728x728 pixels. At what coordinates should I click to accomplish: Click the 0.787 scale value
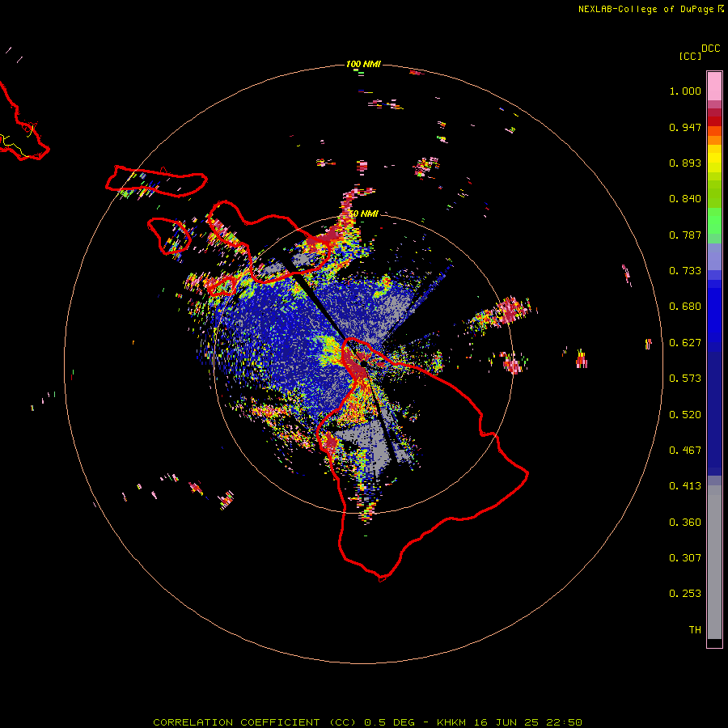click(x=685, y=235)
